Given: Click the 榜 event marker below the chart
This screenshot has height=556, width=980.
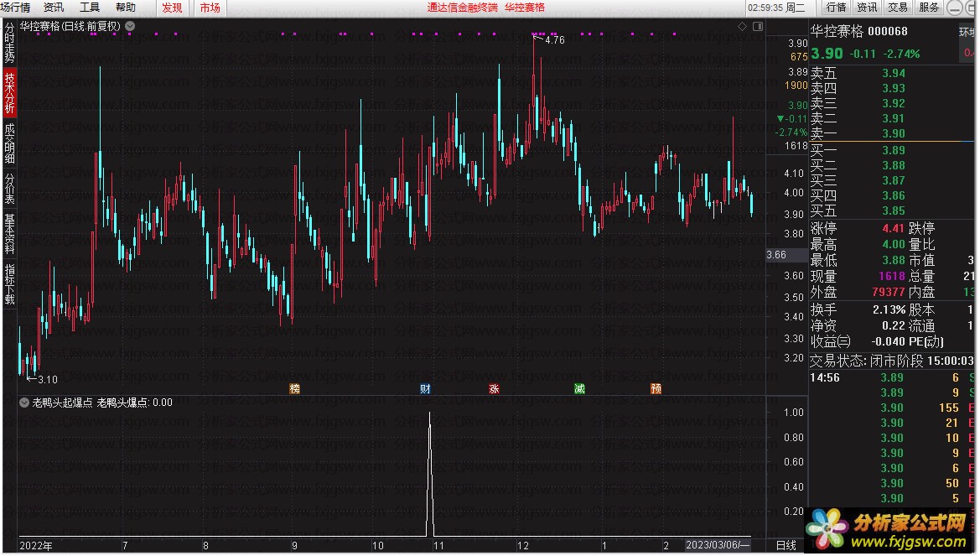Looking at the screenshot, I should [x=295, y=389].
